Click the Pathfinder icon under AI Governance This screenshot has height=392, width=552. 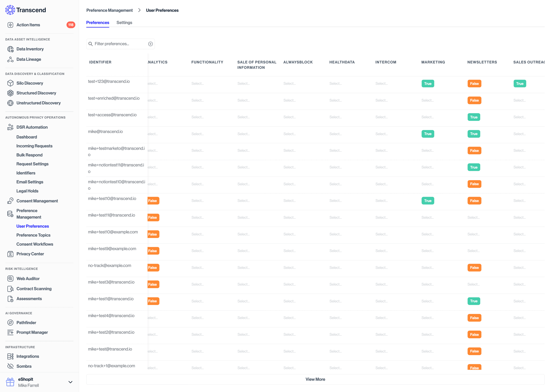pyautogui.click(x=10, y=323)
